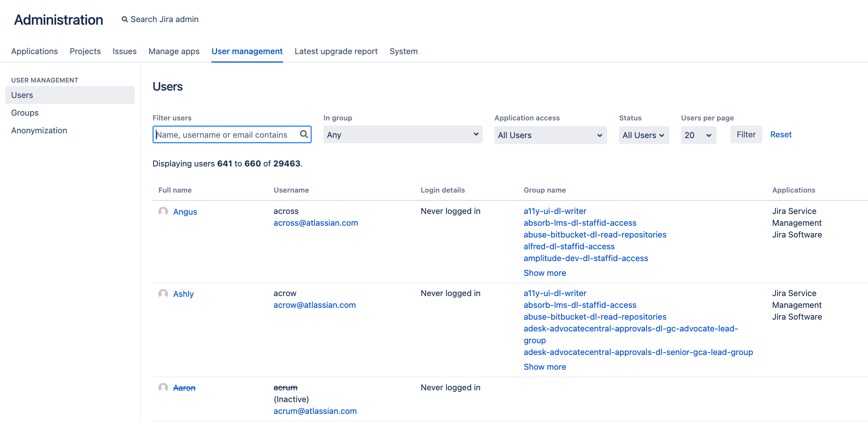Click Aaron's avatar icon
This screenshot has width=868, height=422.
(x=163, y=387)
